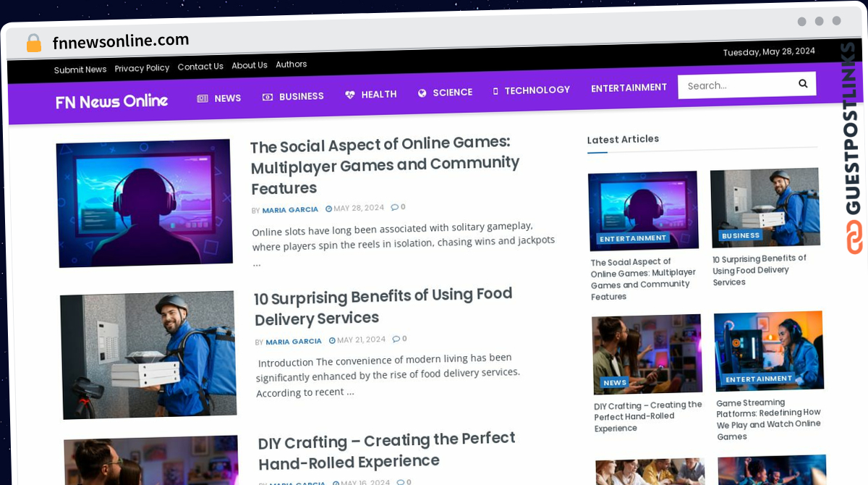
Task: Open the Science menu item
Action: click(x=452, y=93)
